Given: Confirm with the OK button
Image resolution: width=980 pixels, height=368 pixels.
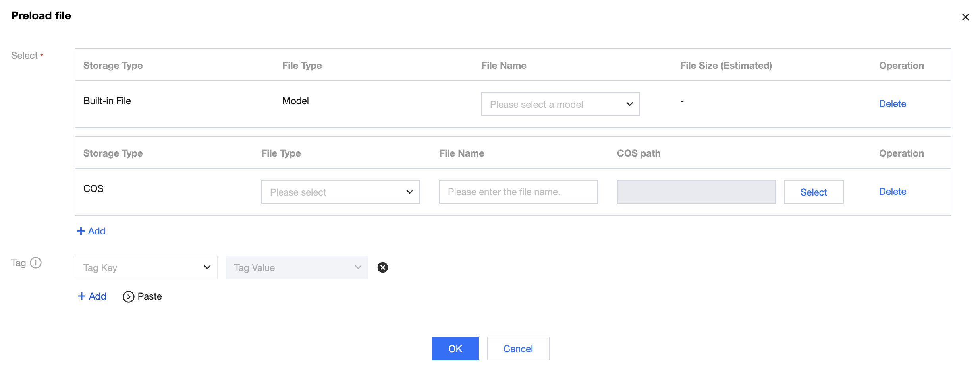Looking at the screenshot, I should [455, 349].
